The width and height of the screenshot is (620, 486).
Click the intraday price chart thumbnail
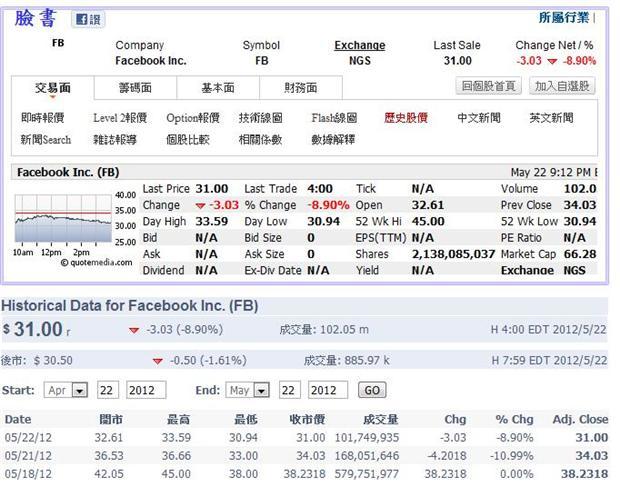pos(63,218)
